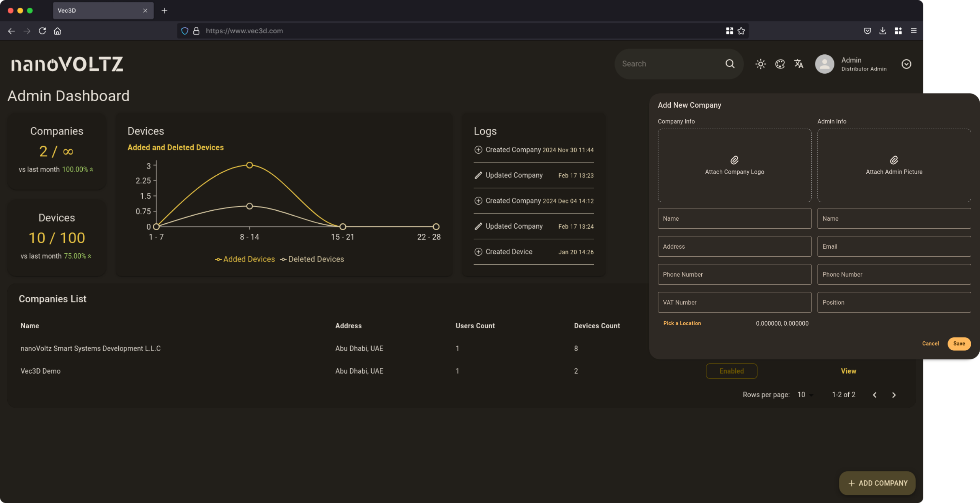The width and height of the screenshot is (980, 503).
Task: Open the Companies 2 / ∞ card
Action: coord(57,151)
